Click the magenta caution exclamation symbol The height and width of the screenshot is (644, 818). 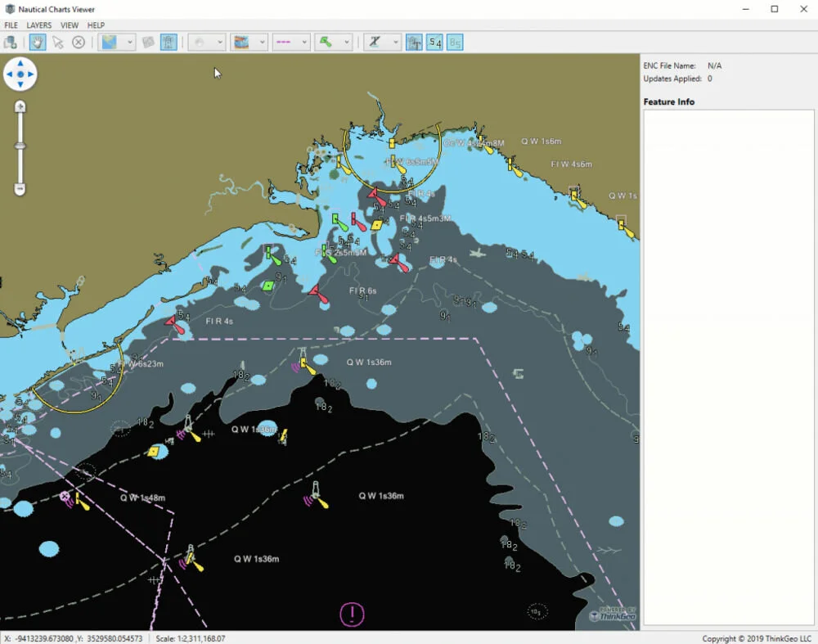tap(352, 615)
